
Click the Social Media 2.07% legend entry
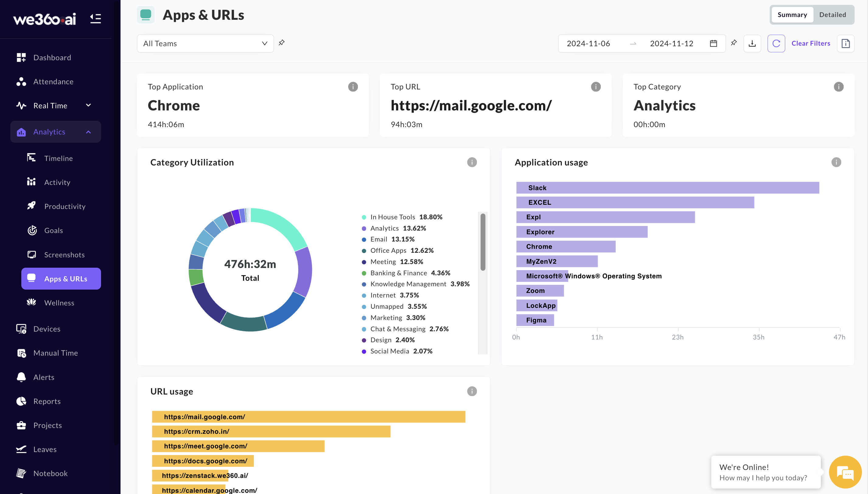tap(397, 351)
